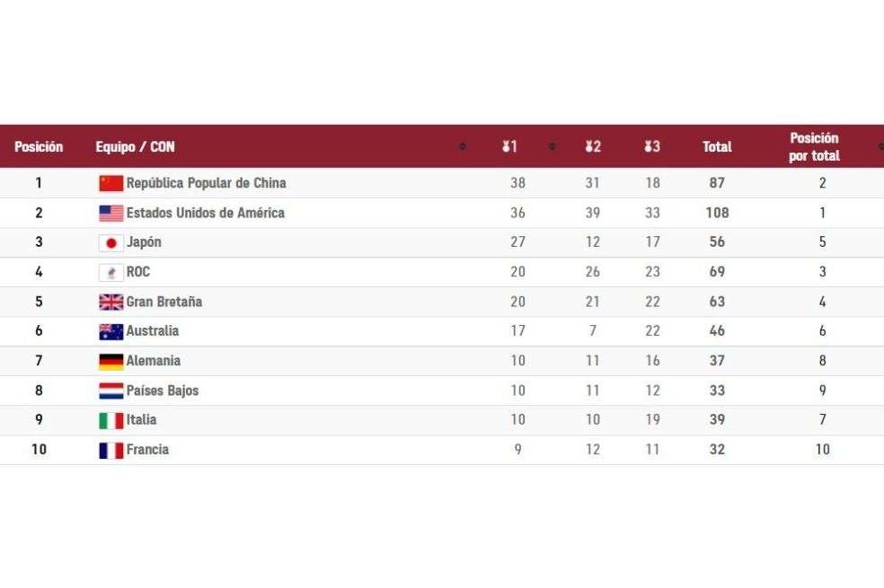Image resolution: width=884 pixels, height=588 pixels.
Task: Toggle sort arrows next to gold medal column
Action: [x=552, y=146]
